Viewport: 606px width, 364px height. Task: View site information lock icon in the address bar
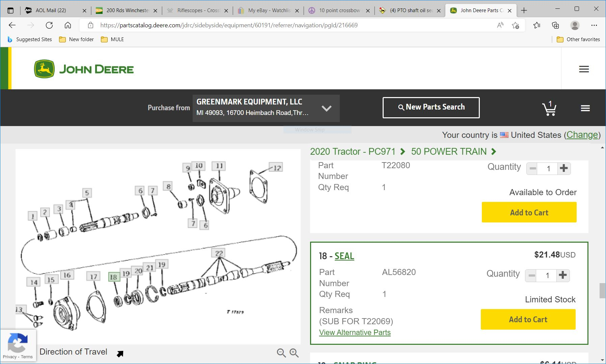[x=90, y=25]
